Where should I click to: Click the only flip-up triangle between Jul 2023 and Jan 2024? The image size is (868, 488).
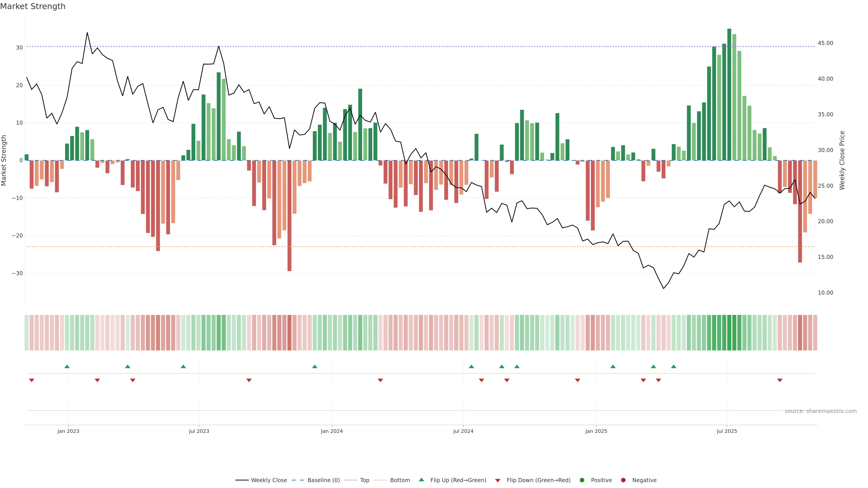tap(314, 366)
